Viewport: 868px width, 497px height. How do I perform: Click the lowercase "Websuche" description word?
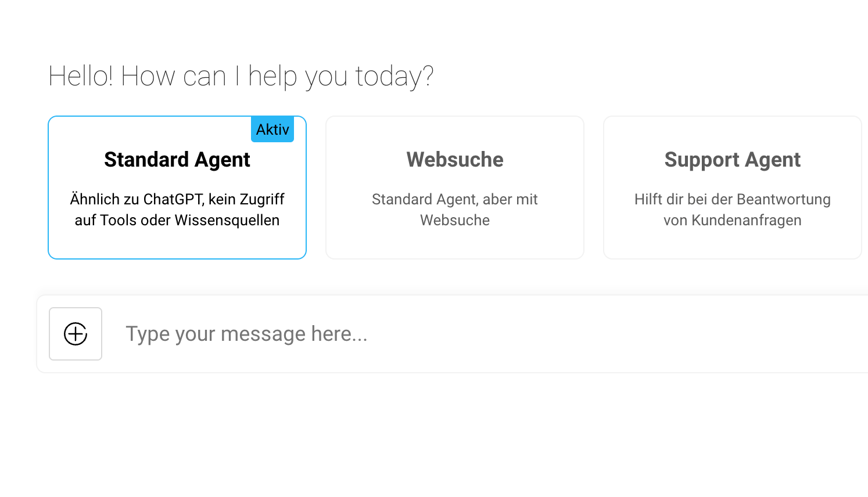point(455,220)
